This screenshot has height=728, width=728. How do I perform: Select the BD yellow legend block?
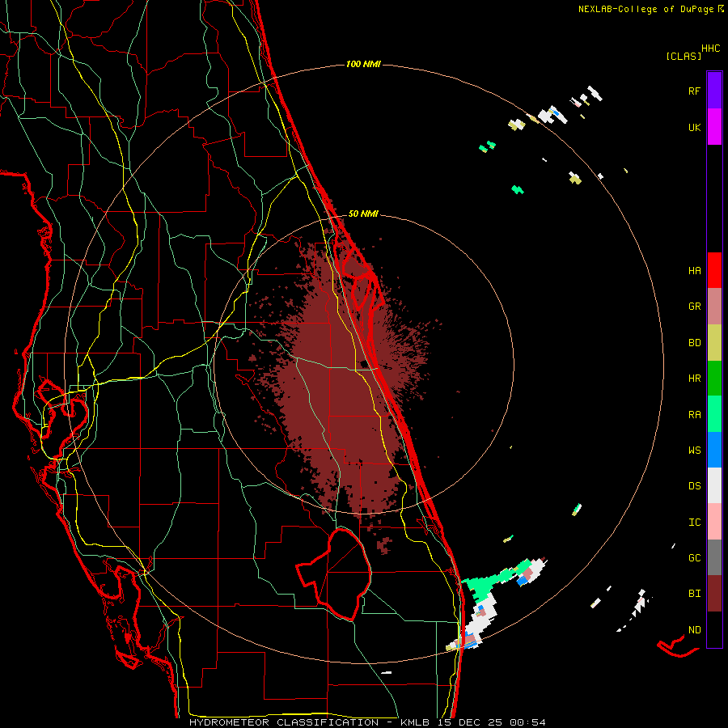714,343
